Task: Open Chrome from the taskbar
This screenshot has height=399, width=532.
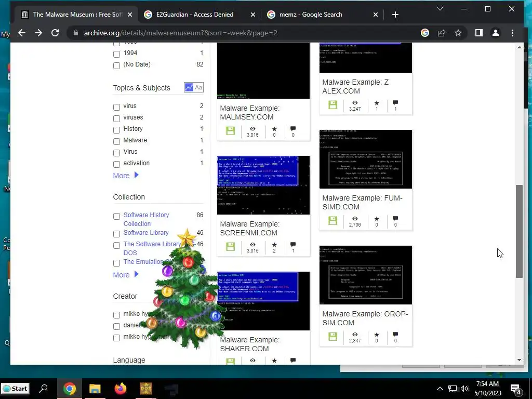Action: tap(69, 389)
